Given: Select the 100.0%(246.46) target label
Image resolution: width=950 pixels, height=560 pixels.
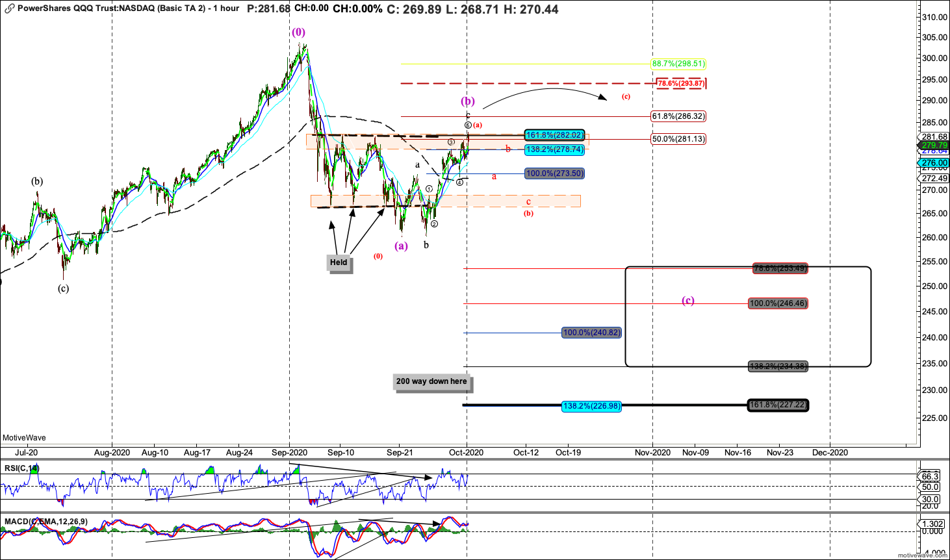Looking at the screenshot, I should coord(778,303).
